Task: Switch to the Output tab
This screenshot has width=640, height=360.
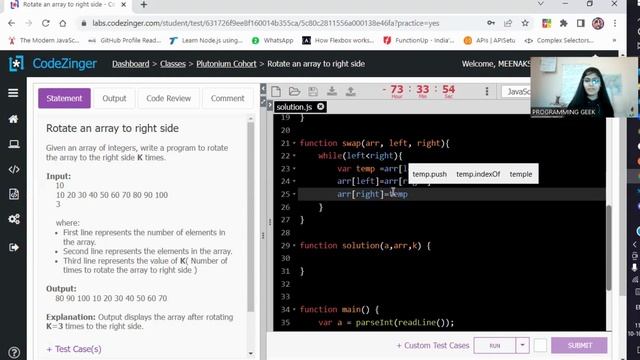Action: point(114,98)
